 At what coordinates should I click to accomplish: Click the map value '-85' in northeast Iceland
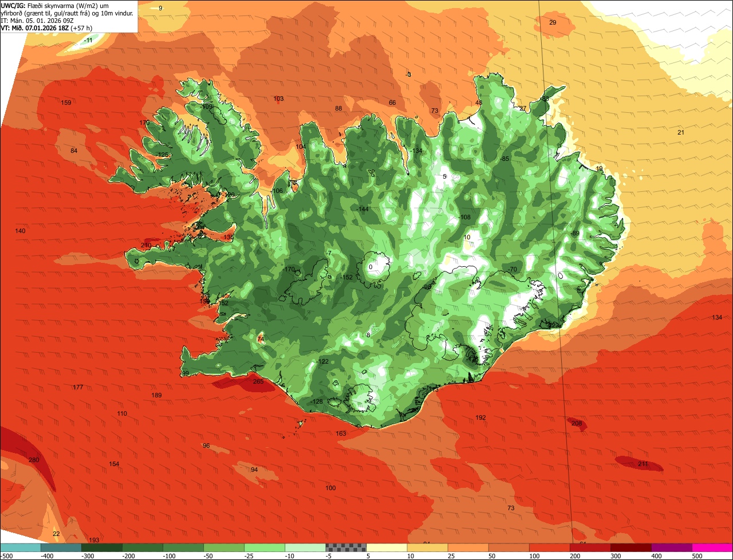click(504, 159)
